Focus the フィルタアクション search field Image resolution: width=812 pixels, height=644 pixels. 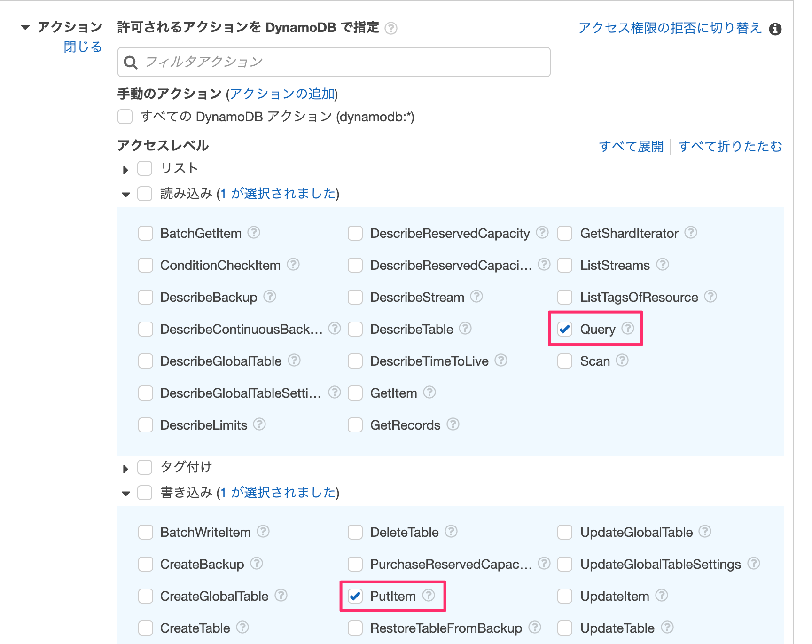pyautogui.click(x=334, y=62)
